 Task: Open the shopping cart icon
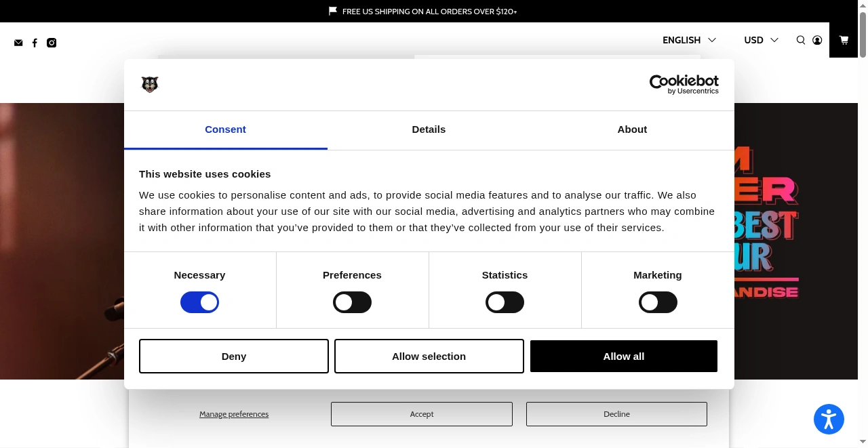(x=844, y=40)
